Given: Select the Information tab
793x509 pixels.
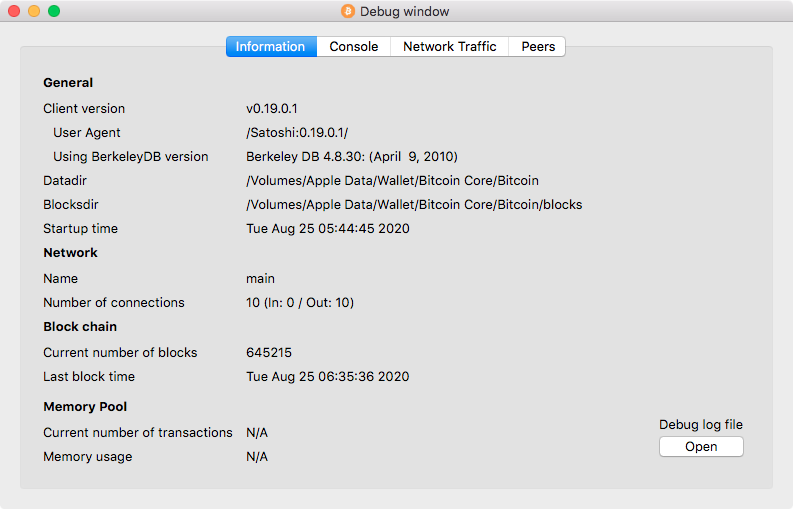Looking at the screenshot, I should click(x=271, y=47).
